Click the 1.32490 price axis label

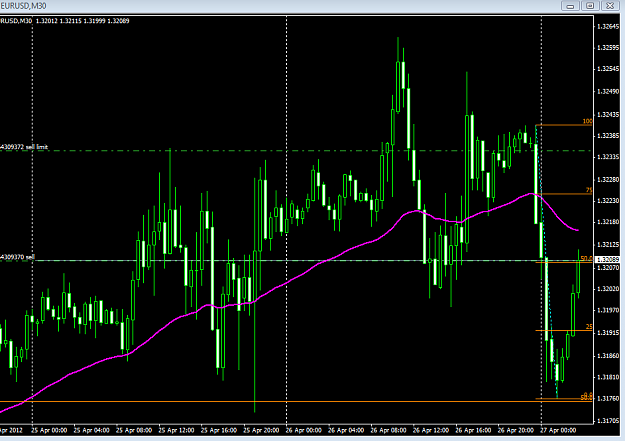pos(608,92)
